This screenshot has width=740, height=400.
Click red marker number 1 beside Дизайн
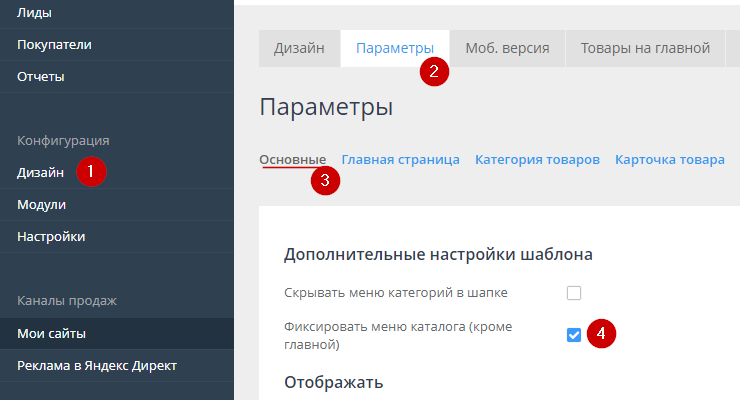(91, 171)
